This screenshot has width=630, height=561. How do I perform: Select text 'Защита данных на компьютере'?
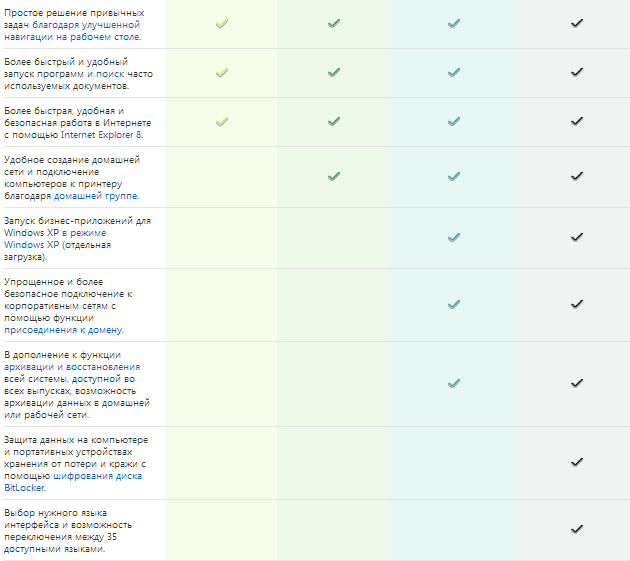click(76, 440)
